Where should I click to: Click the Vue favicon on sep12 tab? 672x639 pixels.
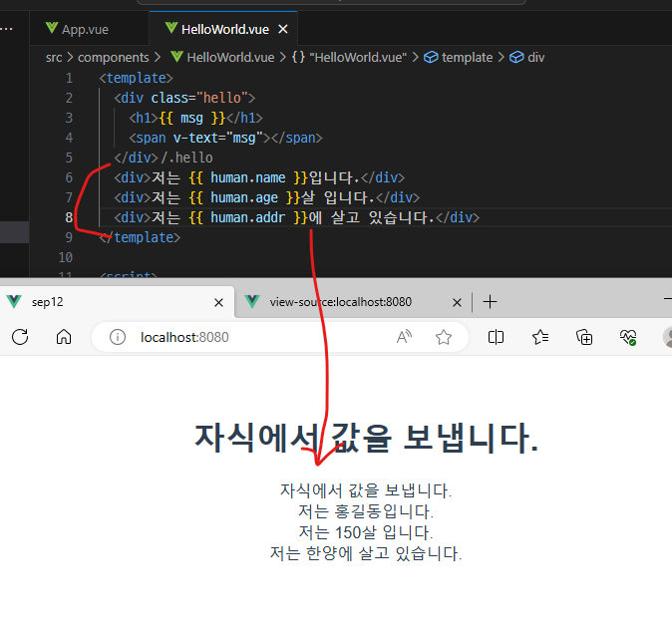pyautogui.click(x=14, y=302)
